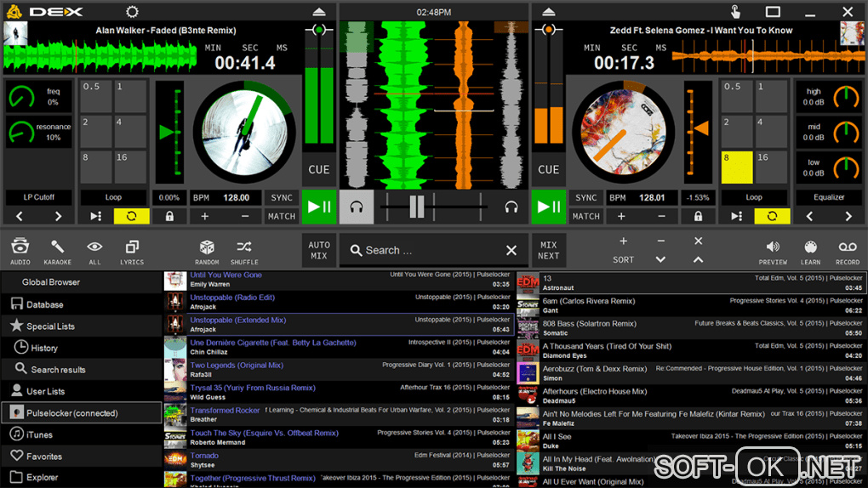Show AUDIO files filter
The width and height of the screenshot is (868, 488).
pyautogui.click(x=20, y=251)
